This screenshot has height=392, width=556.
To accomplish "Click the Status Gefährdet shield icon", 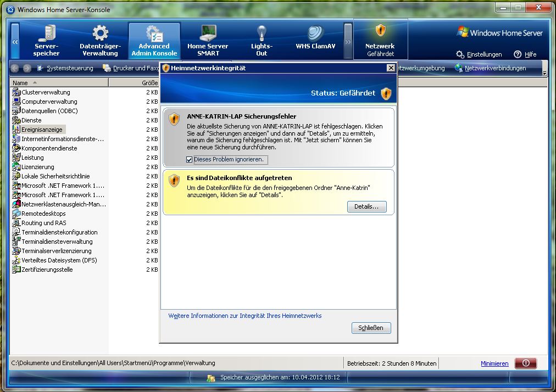I will point(386,93).
